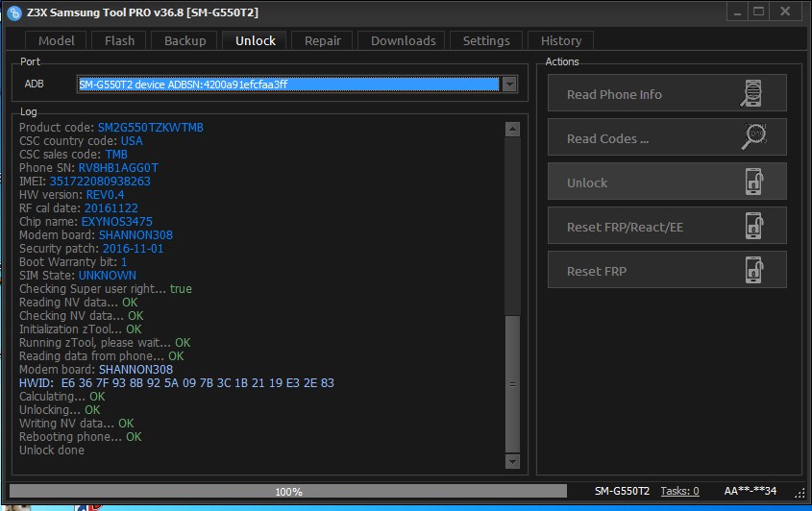Click the Z3X app icon in title bar
The image size is (812, 511).
pyautogui.click(x=14, y=12)
